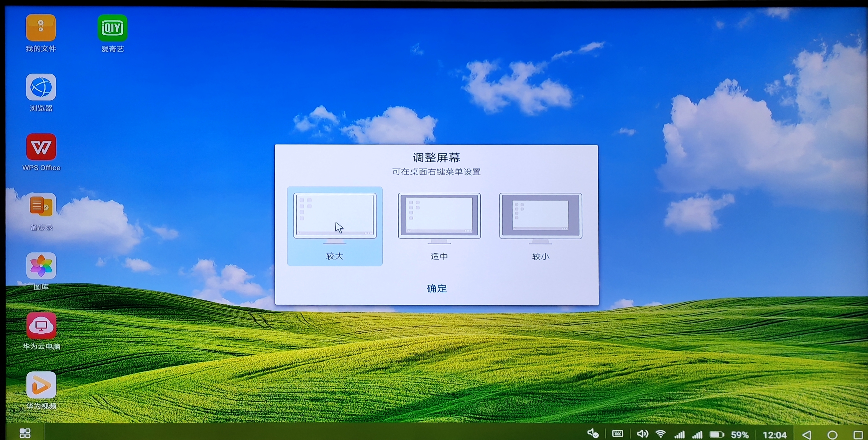Open the 华为视频 video app
The image size is (868, 440).
[x=41, y=385]
